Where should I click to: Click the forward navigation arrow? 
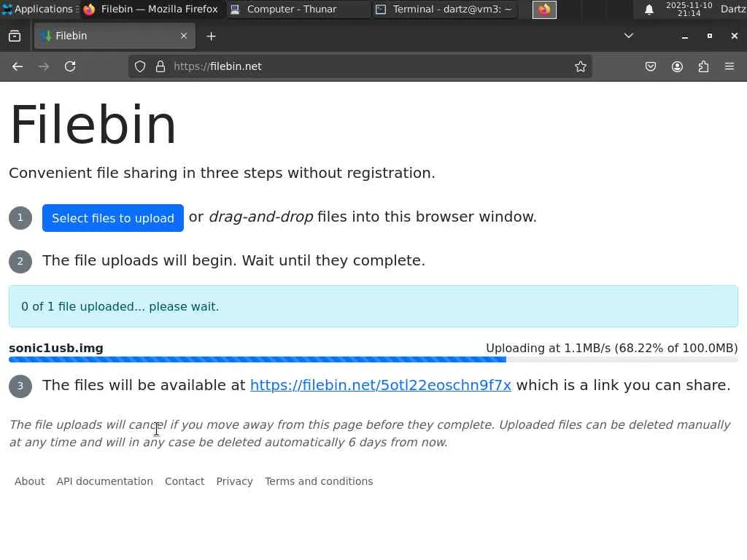pyautogui.click(x=44, y=66)
